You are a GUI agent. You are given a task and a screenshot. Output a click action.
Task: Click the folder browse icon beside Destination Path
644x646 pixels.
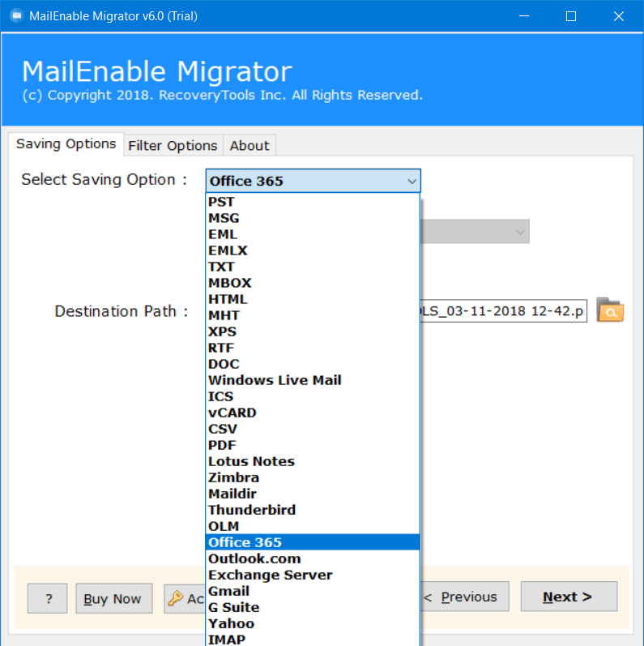click(610, 310)
